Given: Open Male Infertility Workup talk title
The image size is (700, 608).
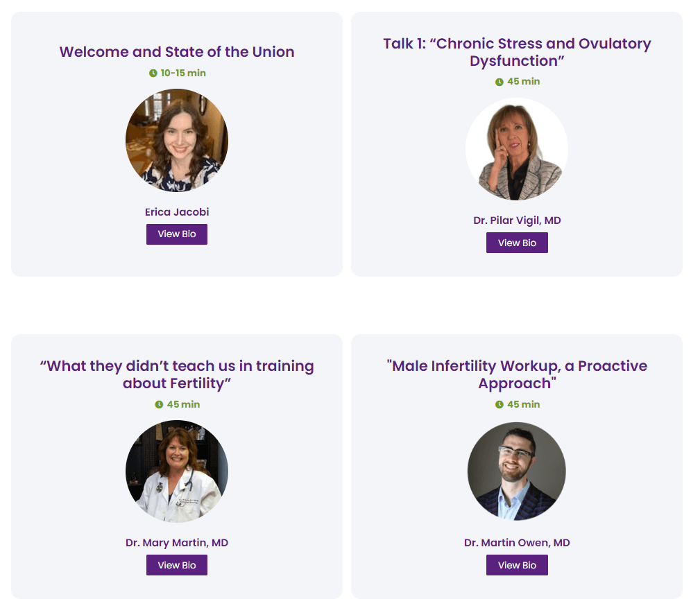Looking at the screenshot, I should 517,374.
